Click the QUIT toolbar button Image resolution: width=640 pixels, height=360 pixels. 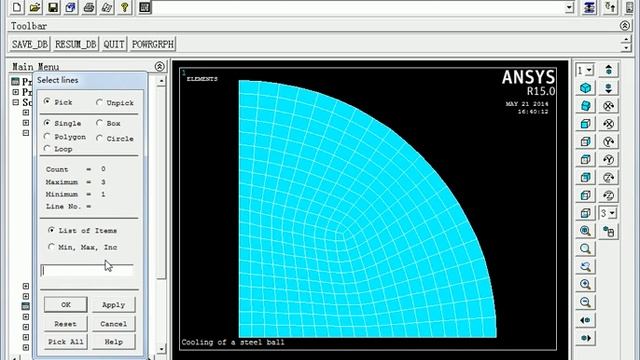[x=113, y=44]
